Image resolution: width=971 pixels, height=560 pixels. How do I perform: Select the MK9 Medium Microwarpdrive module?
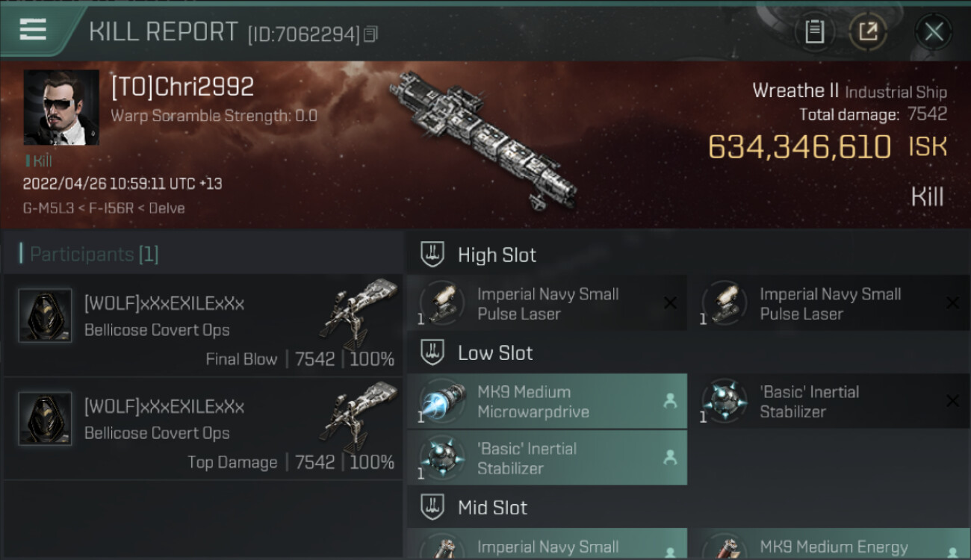pos(547,402)
